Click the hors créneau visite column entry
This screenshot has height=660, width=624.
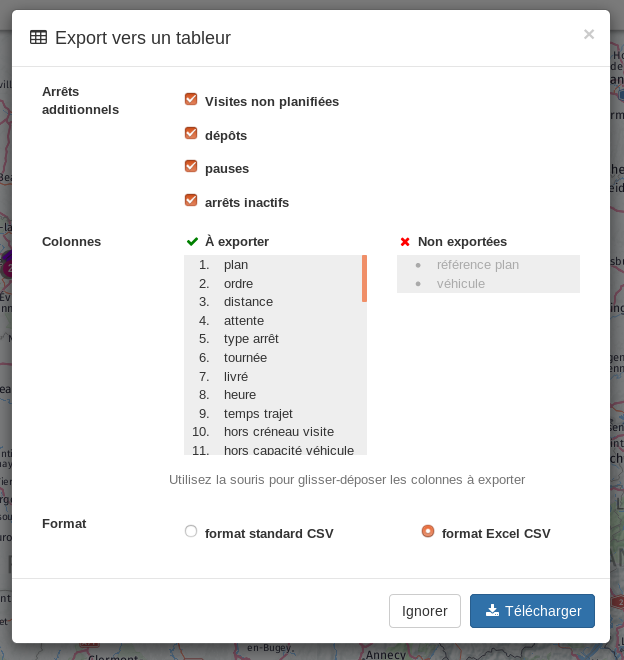coord(278,432)
